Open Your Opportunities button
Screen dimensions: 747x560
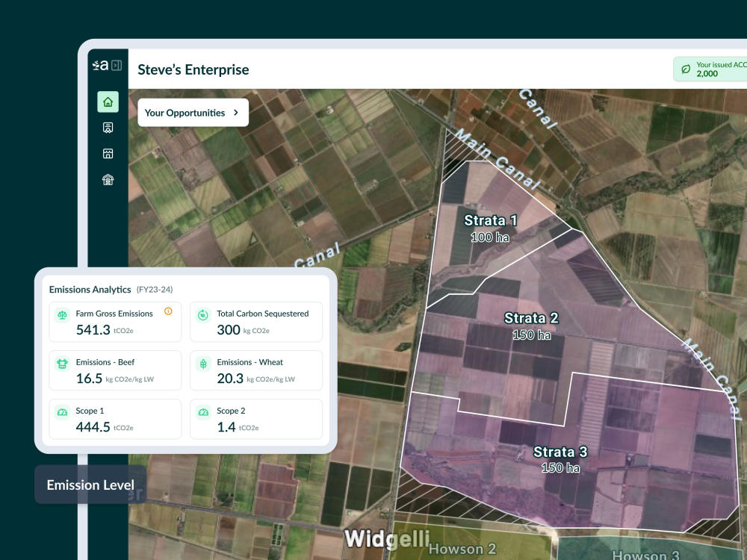[193, 113]
